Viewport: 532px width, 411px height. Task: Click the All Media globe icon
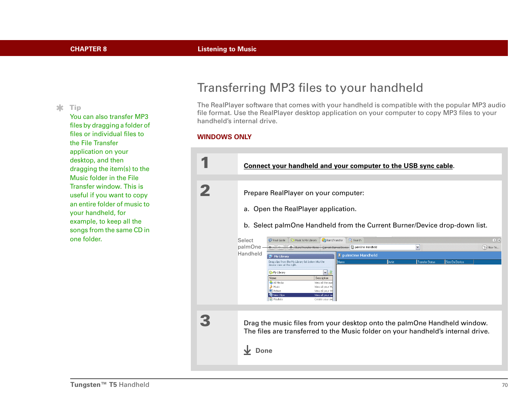point(271,283)
